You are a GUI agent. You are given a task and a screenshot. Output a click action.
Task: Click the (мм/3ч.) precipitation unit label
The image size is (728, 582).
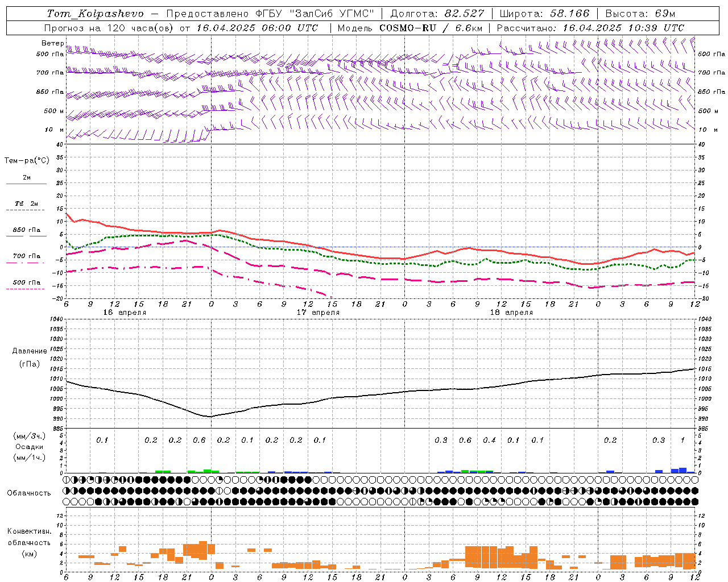point(29,436)
